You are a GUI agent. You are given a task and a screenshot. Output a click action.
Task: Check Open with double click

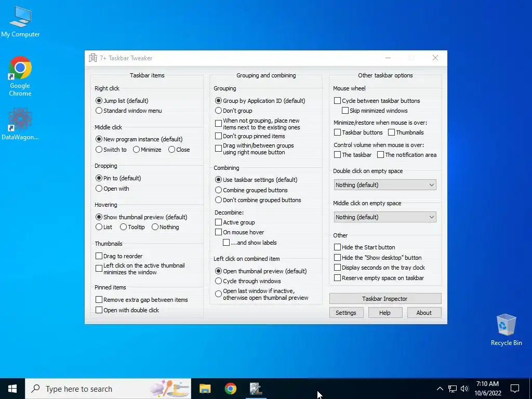coord(127,310)
